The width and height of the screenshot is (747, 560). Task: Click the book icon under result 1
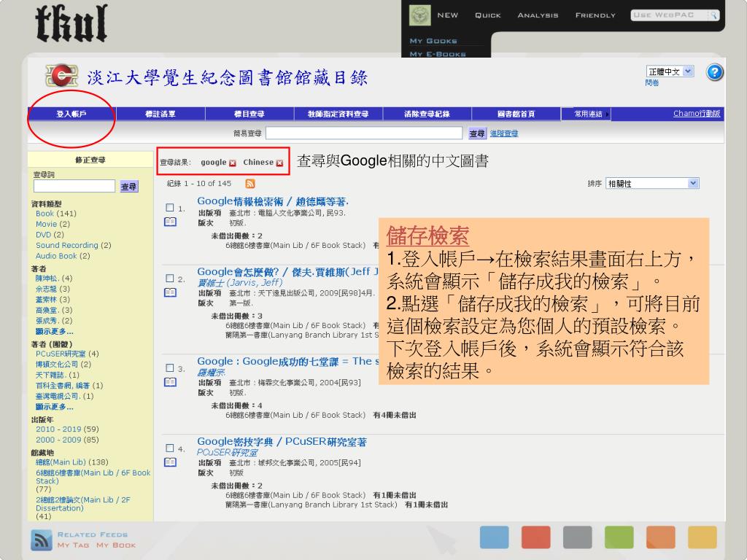[x=170, y=222]
